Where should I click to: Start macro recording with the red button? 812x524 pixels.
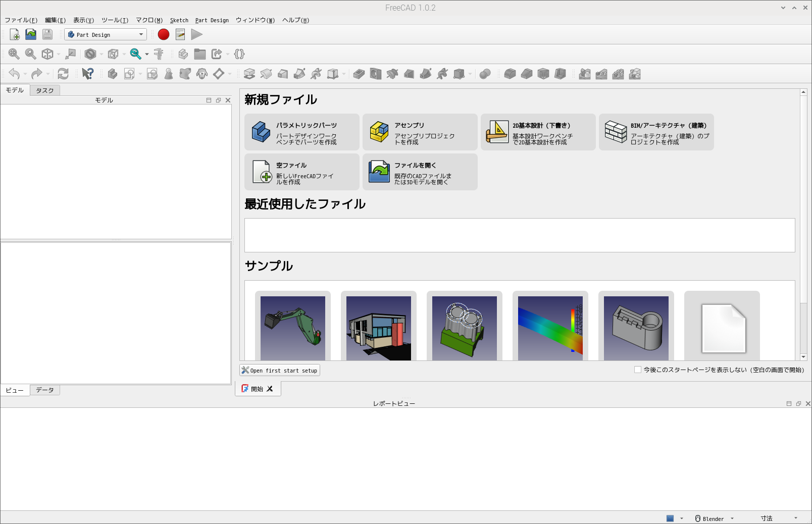pyautogui.click(x=164, y=34)
